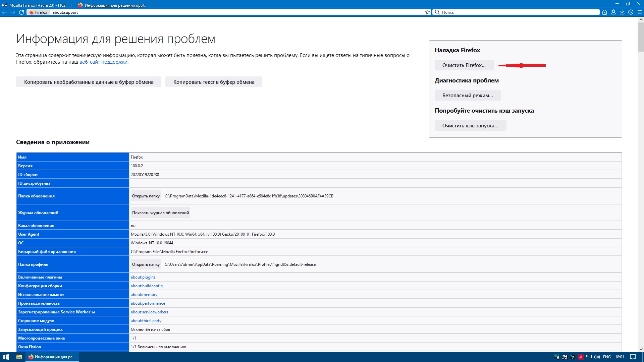Switch the ENG input language indicator

(x=607, y=357)
